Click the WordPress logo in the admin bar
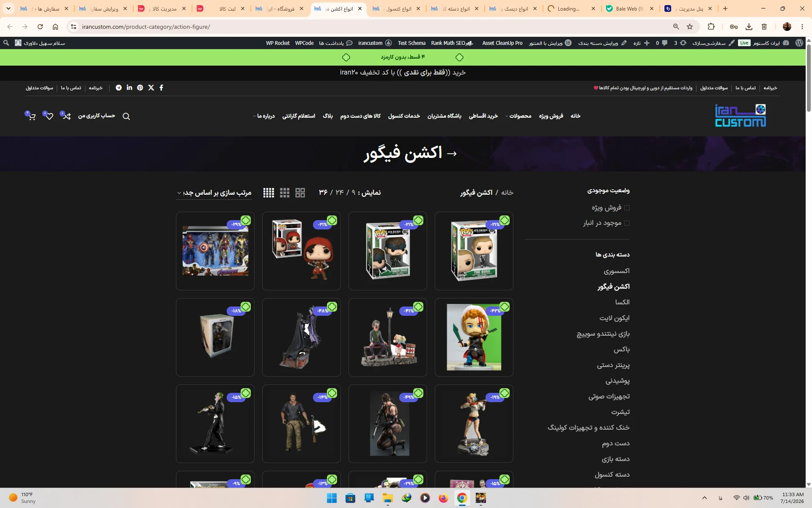The image size is (812, 508). [x=799, y=43]
